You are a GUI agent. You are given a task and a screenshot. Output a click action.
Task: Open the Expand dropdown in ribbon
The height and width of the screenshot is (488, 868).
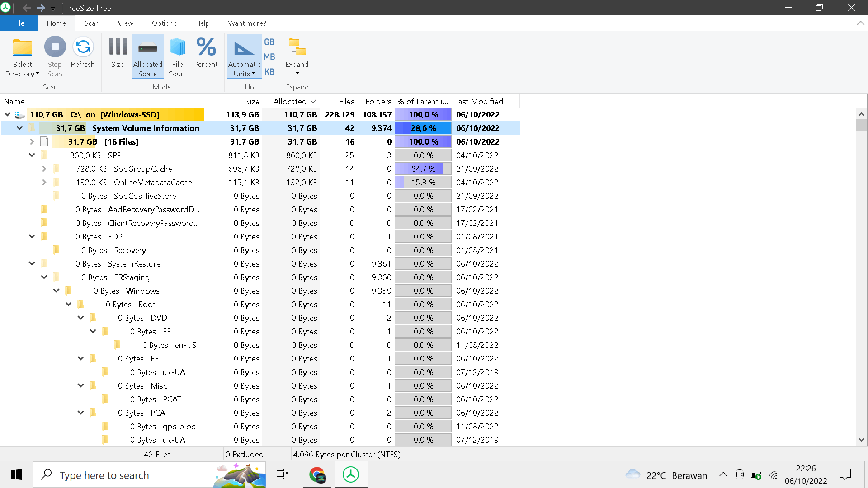[297, 57]
